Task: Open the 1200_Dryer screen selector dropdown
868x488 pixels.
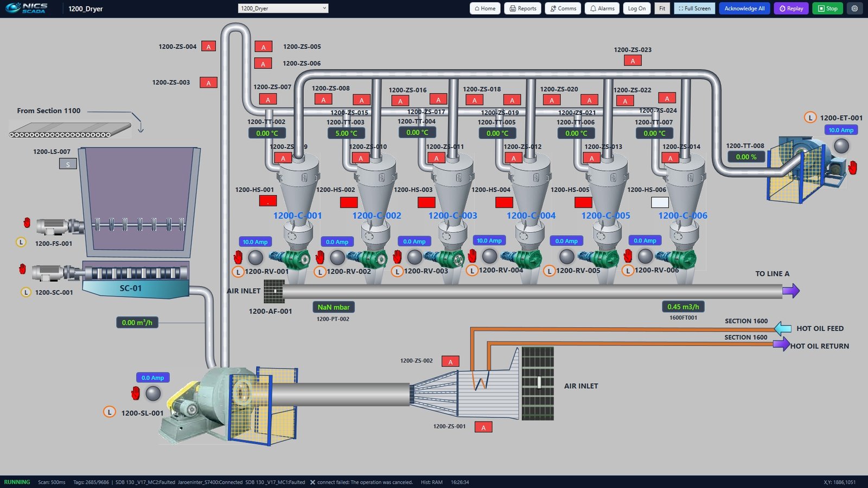Action: coord(283,8)
